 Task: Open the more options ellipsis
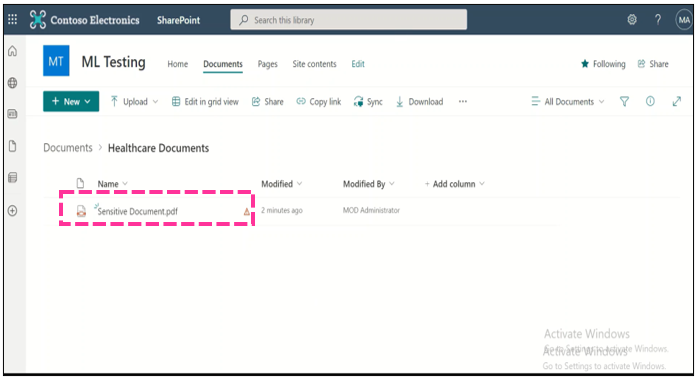pyautogui.click(x=463, y=101)
